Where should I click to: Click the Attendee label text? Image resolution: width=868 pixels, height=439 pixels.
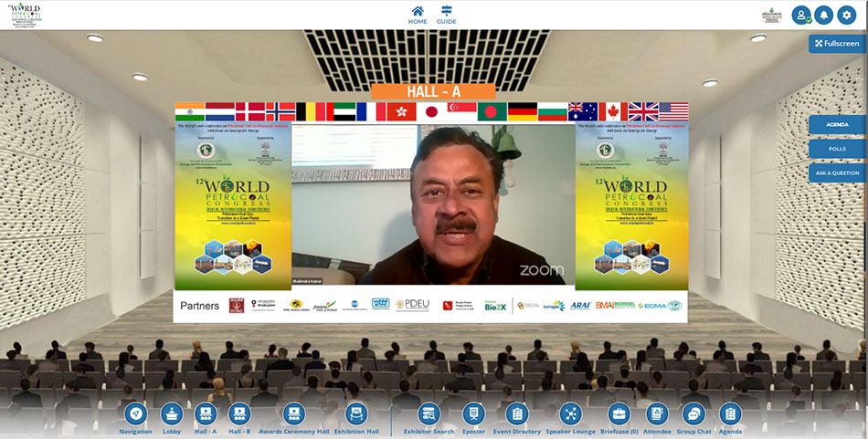point(657,432)
